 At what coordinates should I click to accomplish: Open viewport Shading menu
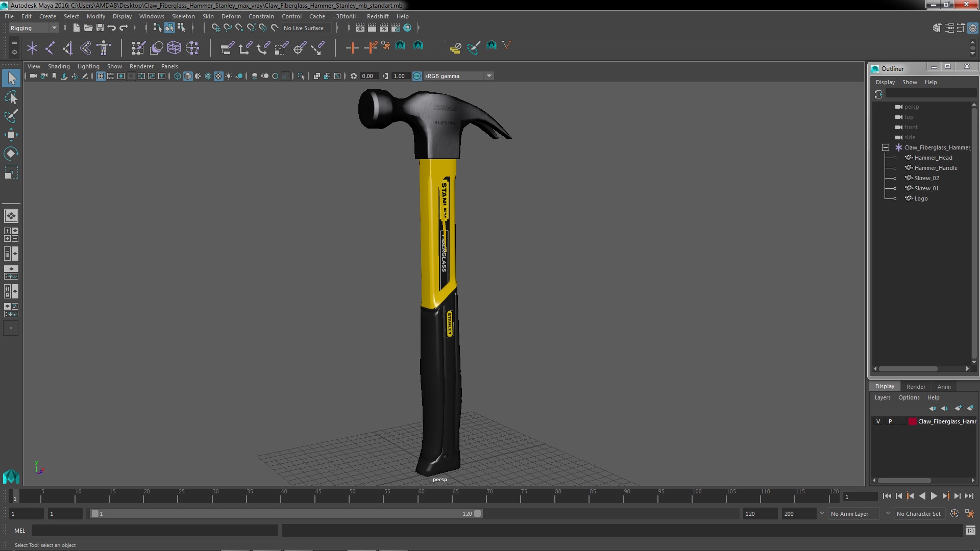pos(59,66)
